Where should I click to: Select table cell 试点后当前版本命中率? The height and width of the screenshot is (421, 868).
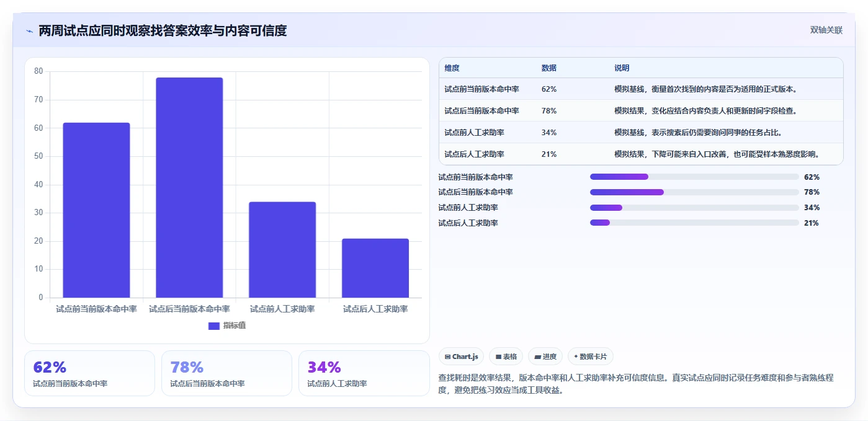click(x=481, y=111)
